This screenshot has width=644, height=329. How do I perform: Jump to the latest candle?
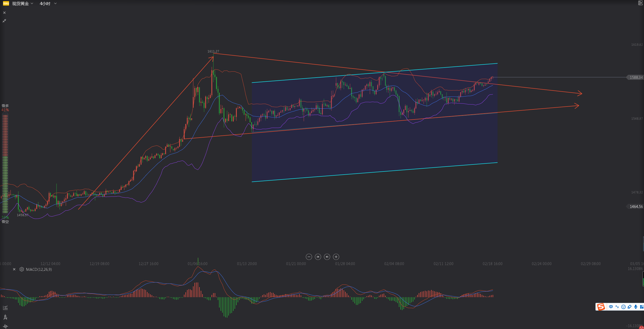(x=327, y=257)
